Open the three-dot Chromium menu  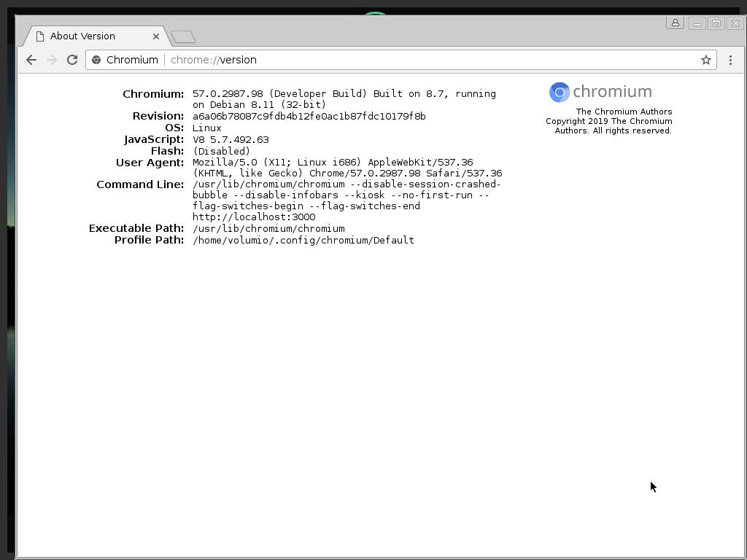[x=730, y=60]
